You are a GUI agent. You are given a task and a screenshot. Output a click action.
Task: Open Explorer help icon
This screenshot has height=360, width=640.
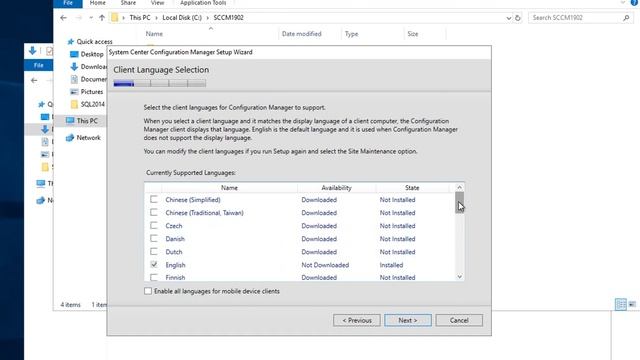(634, 3)
